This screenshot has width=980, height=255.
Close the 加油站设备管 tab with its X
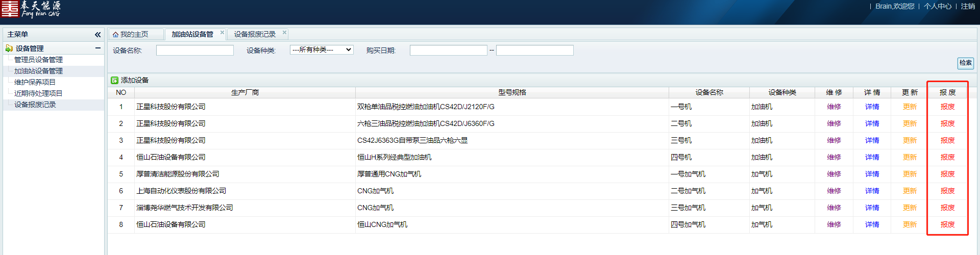[x=222, y=33]
